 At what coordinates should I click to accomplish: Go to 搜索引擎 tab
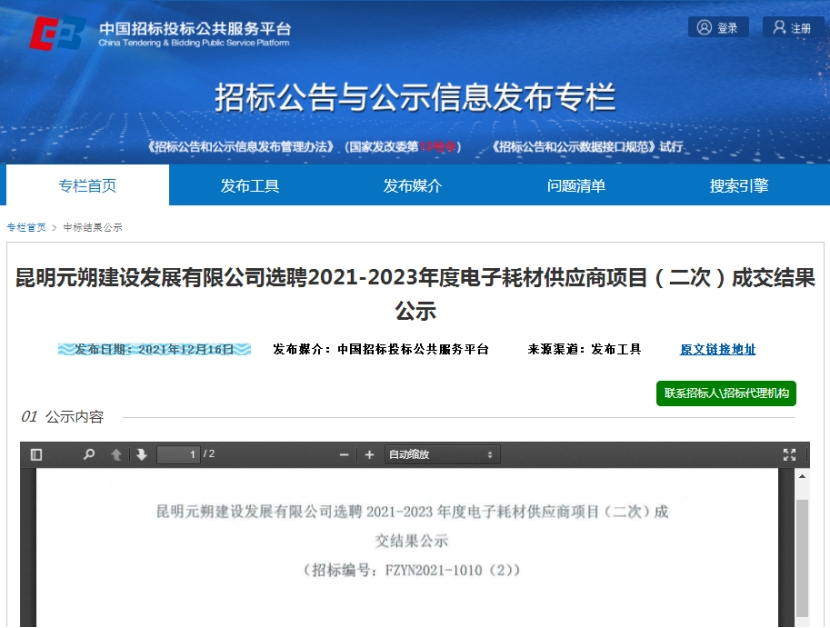click(739, 186)
